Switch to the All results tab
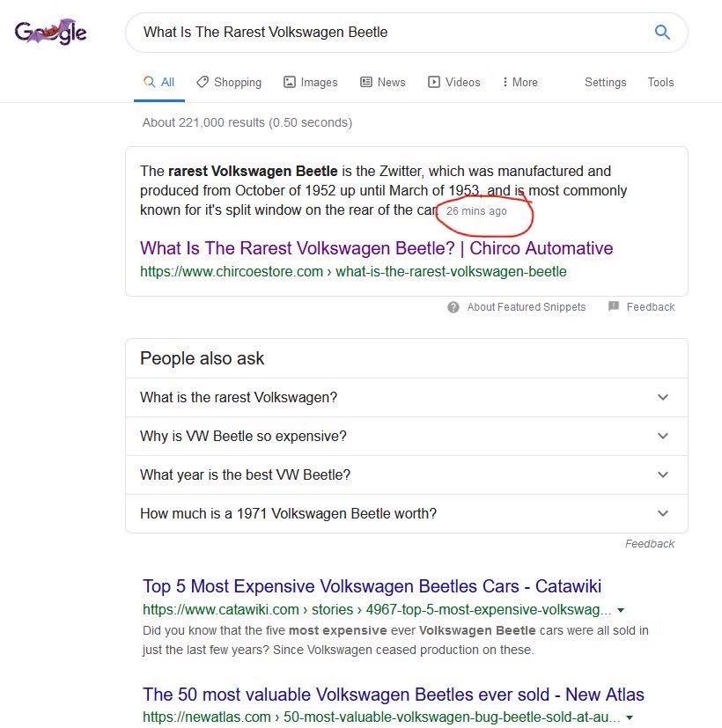Viewport: 722px width, 728px height. [159, 82]
